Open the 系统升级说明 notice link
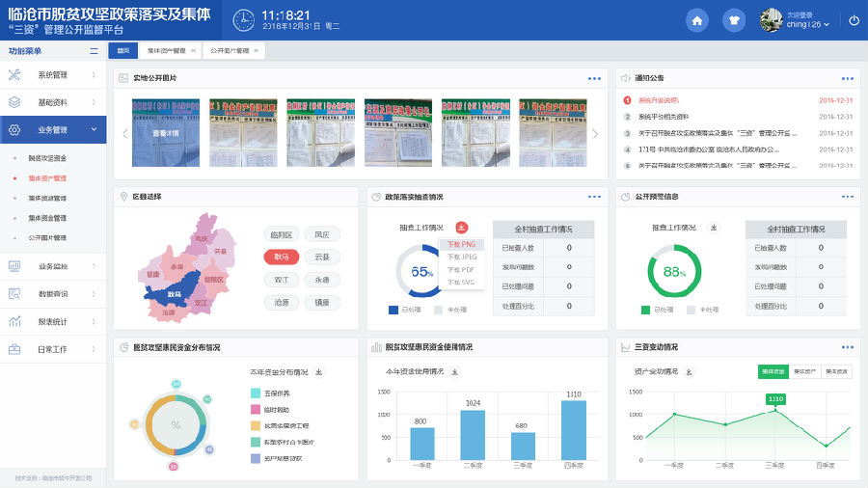 tap(659, 100)
